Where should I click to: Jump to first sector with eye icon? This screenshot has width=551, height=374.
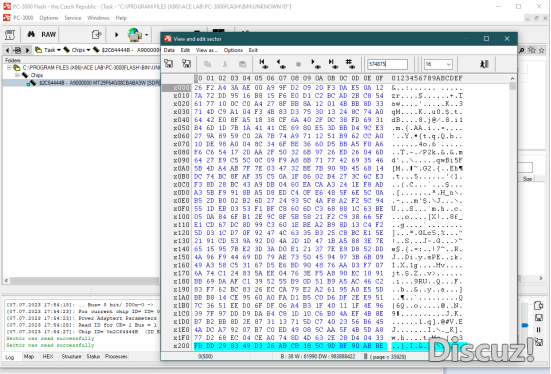pos(263,64)
